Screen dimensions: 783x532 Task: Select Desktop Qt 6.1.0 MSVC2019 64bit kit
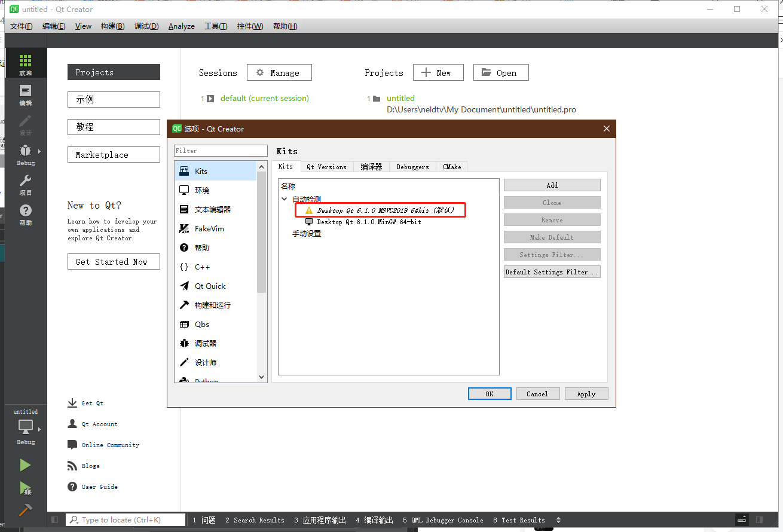(x=386, y=210)
